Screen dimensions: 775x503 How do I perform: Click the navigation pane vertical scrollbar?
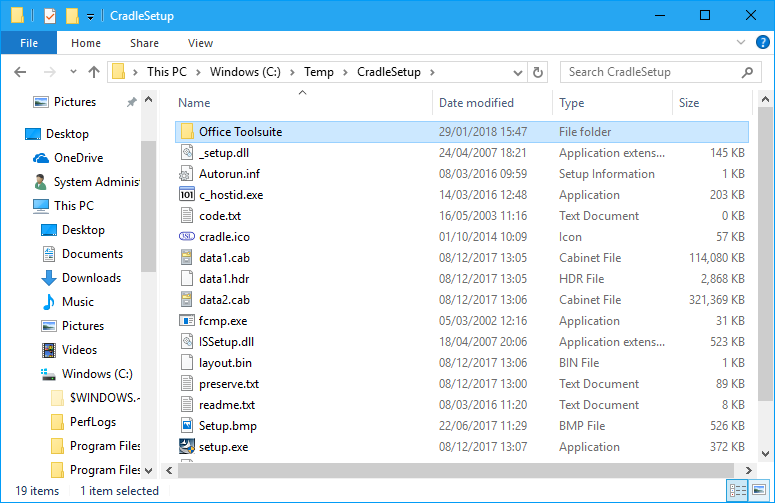click(x=148, y=207)
